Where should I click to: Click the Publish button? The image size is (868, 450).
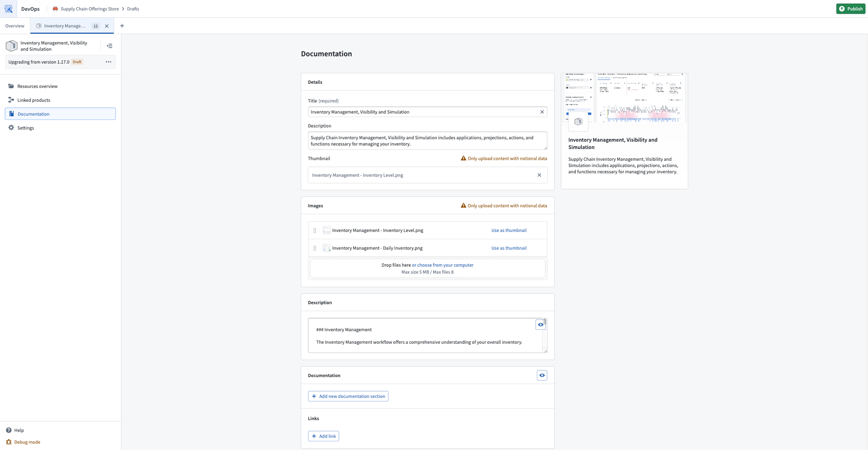point(851,9)
